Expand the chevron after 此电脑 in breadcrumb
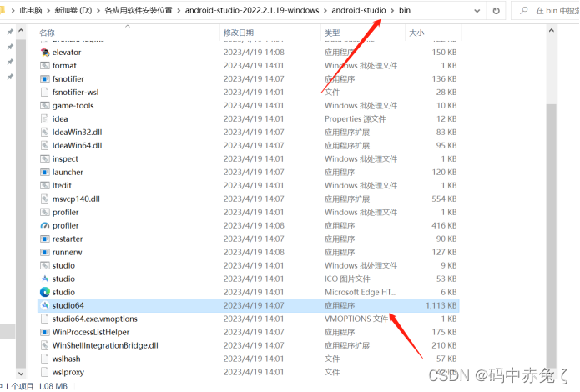Screen dimensions: 580x392 point(48,10)
